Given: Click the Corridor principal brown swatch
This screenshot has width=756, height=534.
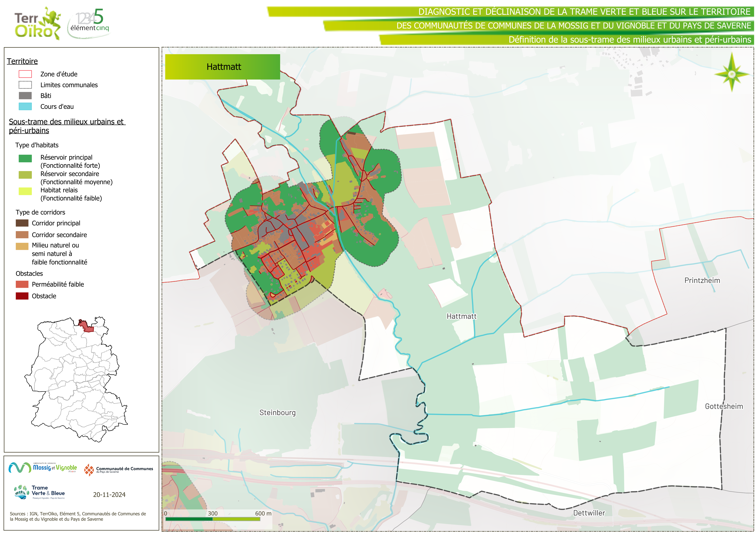Looking at the screenshot, I should pos(22,223).
